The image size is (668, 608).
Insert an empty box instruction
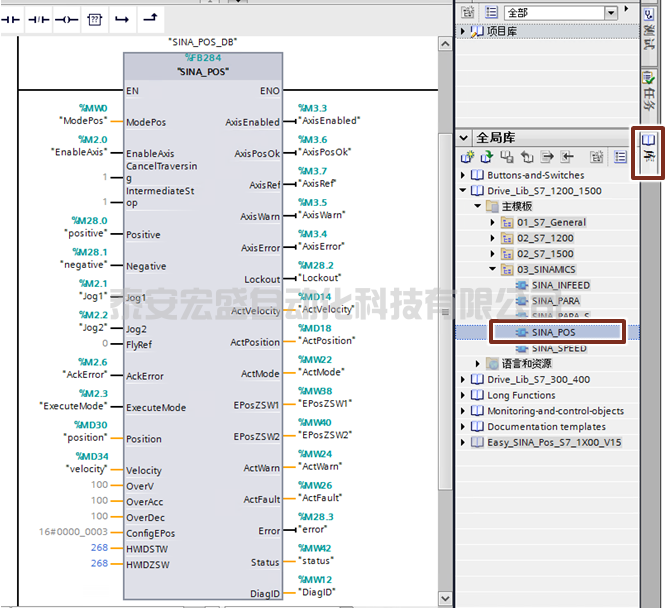pyautogui.click(x=94, y=18)
